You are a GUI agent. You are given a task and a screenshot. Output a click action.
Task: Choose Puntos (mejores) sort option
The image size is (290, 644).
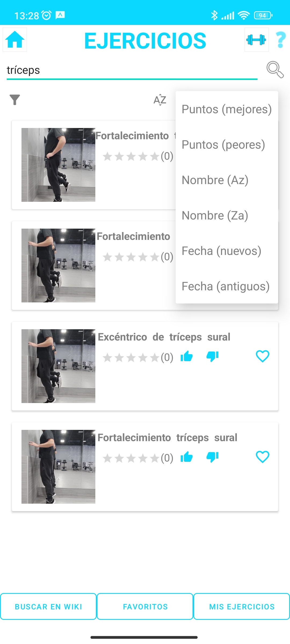pyautogui.click(x=227, y=109)
